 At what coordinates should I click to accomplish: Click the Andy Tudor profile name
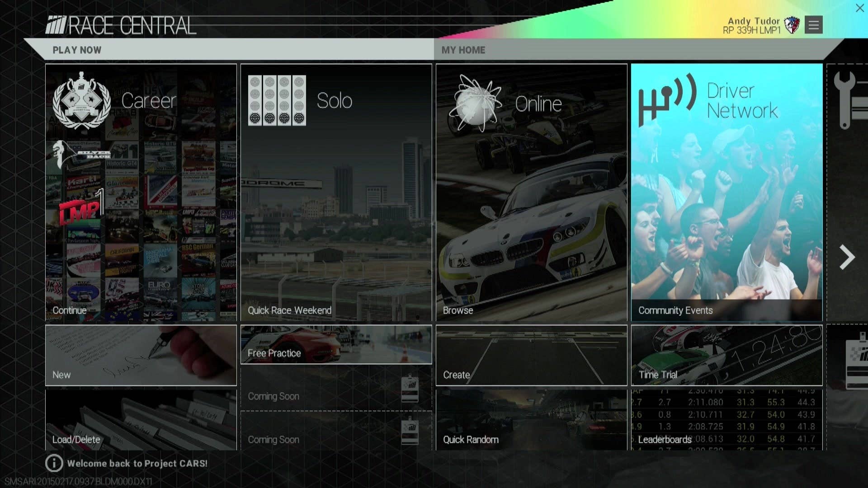[x=754, y=21]
